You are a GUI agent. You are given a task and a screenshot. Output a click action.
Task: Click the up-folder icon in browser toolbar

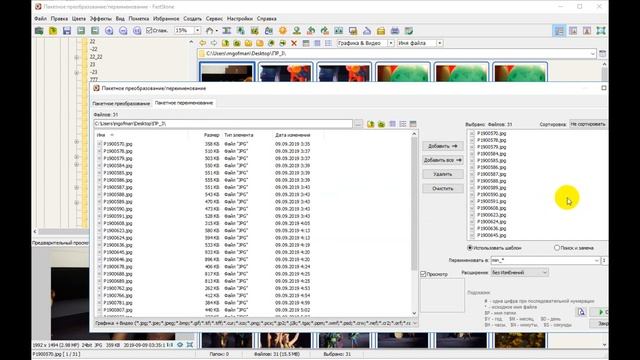[225, 43]
